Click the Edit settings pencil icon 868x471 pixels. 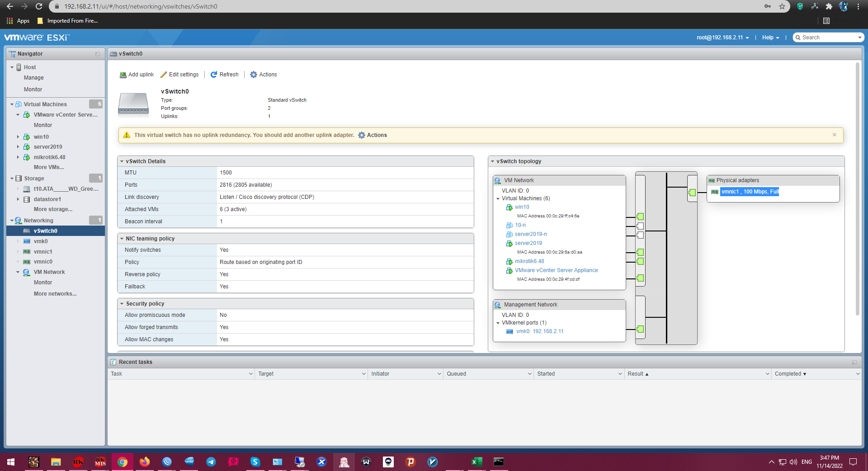[x=164, y=75]
